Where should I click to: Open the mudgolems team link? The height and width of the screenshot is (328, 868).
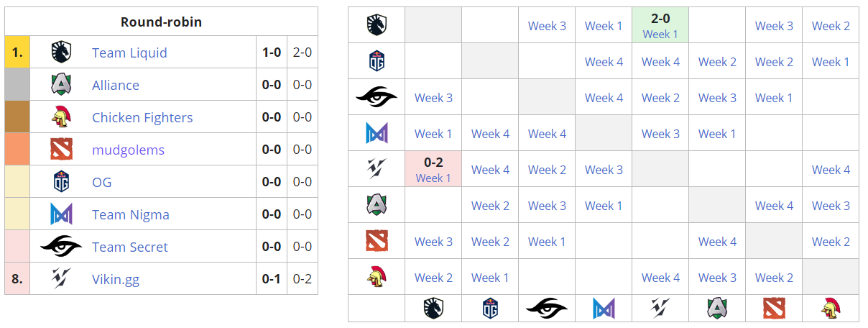click(128, 150)
